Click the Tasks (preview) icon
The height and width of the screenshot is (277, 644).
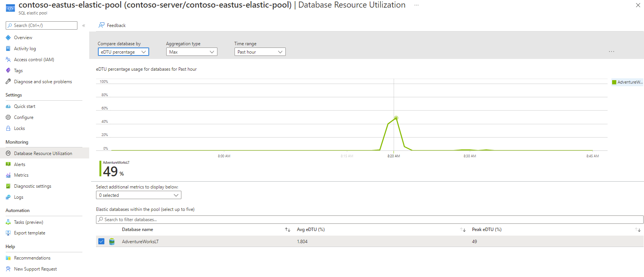point(8,222)
